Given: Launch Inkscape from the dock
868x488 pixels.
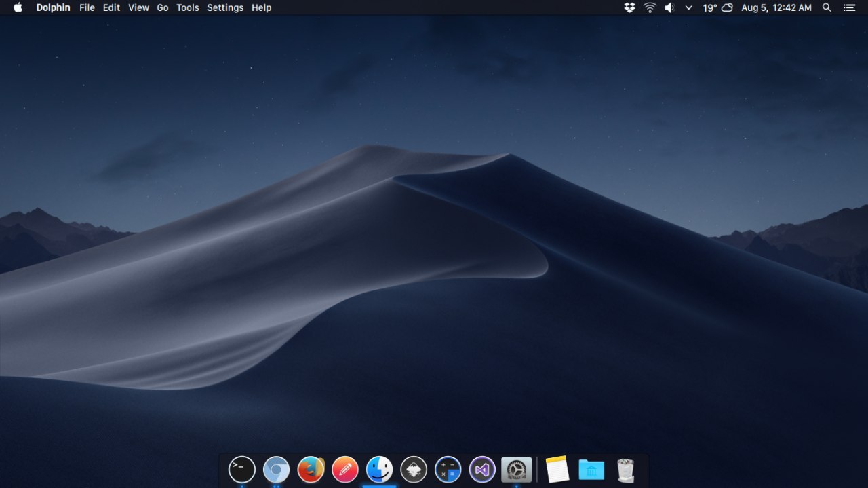Looking at the screenshot, I should [x=414, y=469].
